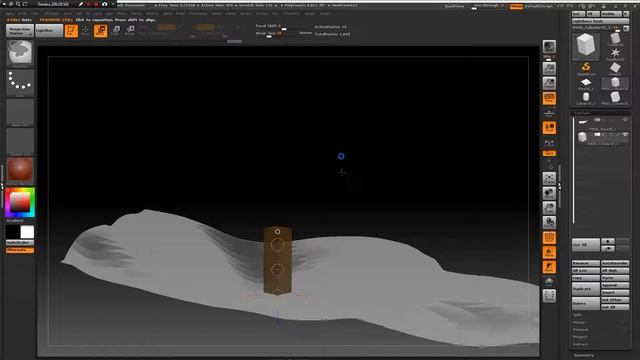Select the SimpleBrush tool icon
640x360 pixels.
(x=586, y=69)
